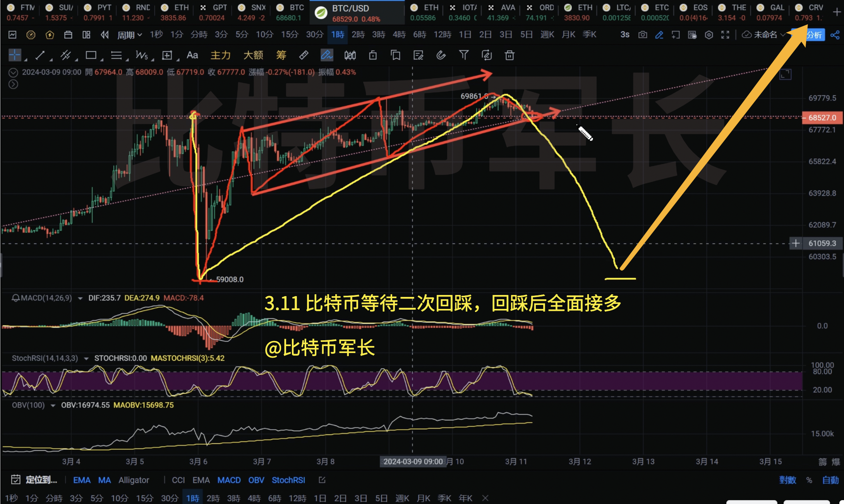Viewport: 844px width, 504px height.
Task: Toggle the MA overlay indicator
Action: pyautogui.click(x=104, y=480)
